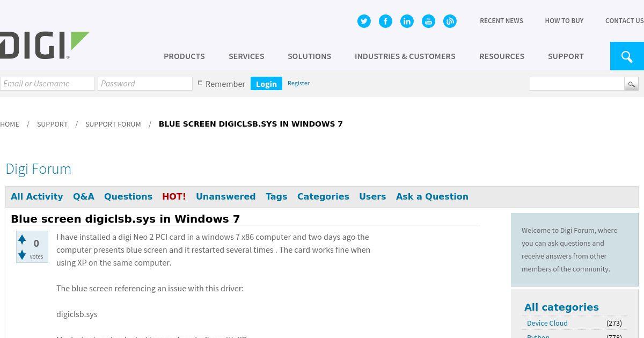Click the Digi logo
The image size is (644, 338).
coord(45,45)
